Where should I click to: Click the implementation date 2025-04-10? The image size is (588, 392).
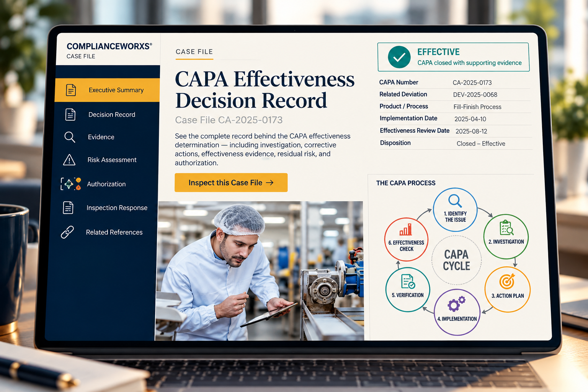(x=470, y=119)
